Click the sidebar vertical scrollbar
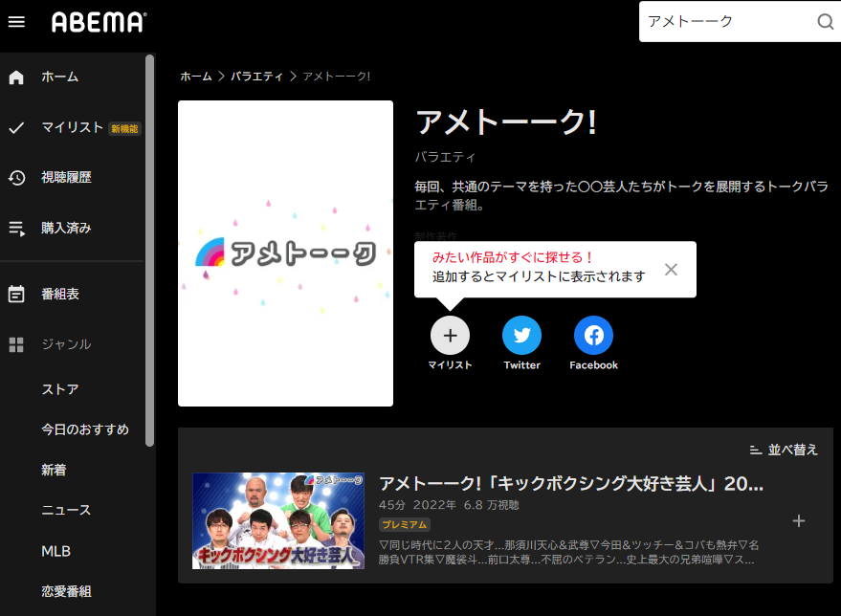Viewport: 841px width, 616px height. pos(149,249)
